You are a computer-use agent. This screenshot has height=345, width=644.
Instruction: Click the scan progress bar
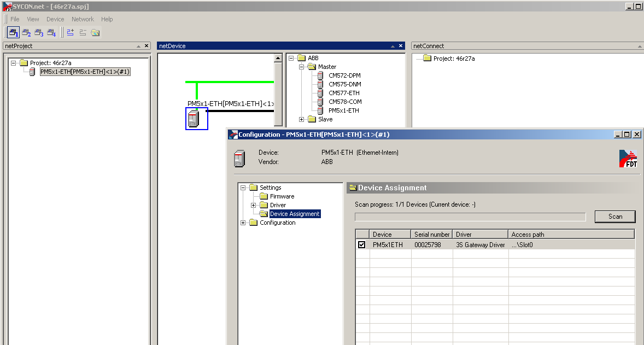(x=470, y=217)
